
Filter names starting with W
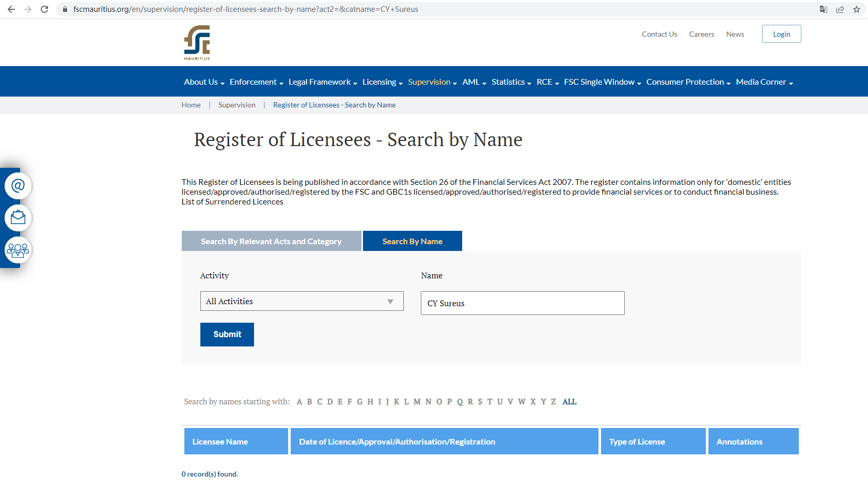(522, 402)
